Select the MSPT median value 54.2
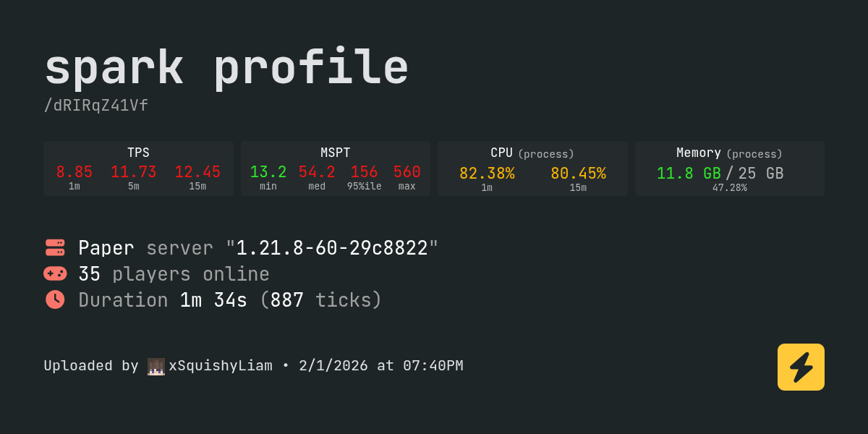 (317, 172)
